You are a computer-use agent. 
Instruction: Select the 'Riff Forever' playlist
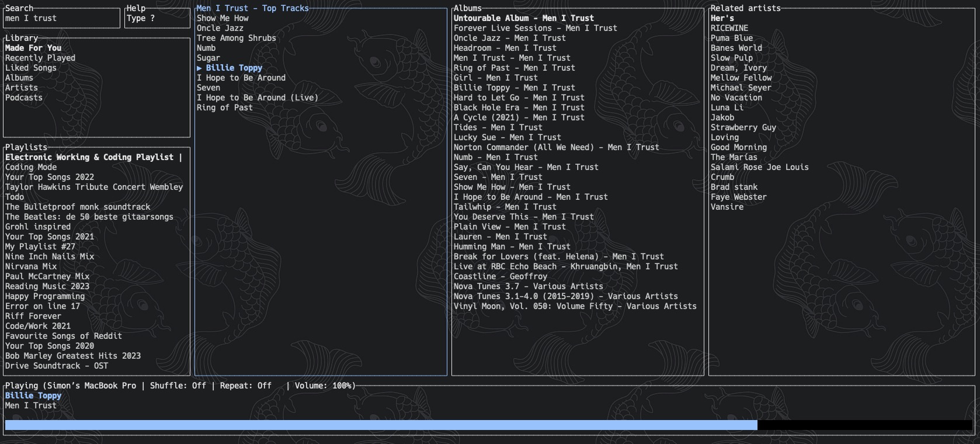pyautogui.click(x=33, y=316)
